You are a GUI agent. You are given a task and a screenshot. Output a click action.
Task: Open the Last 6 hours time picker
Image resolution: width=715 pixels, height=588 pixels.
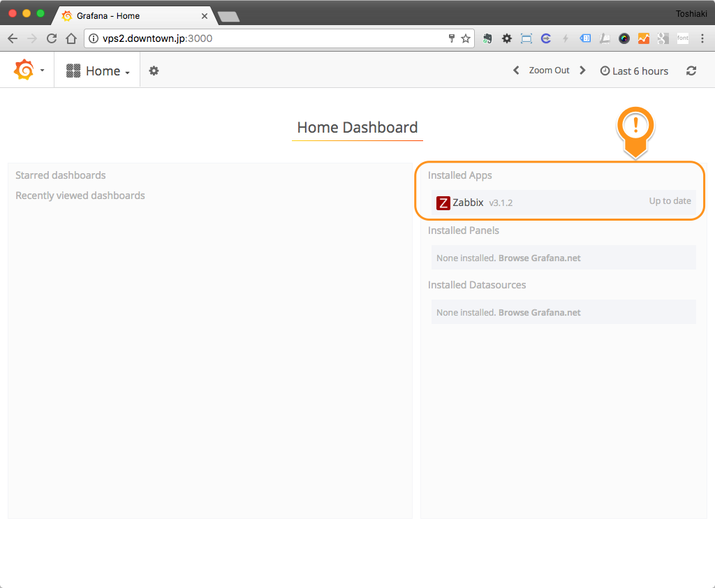(x=634, y=71)
